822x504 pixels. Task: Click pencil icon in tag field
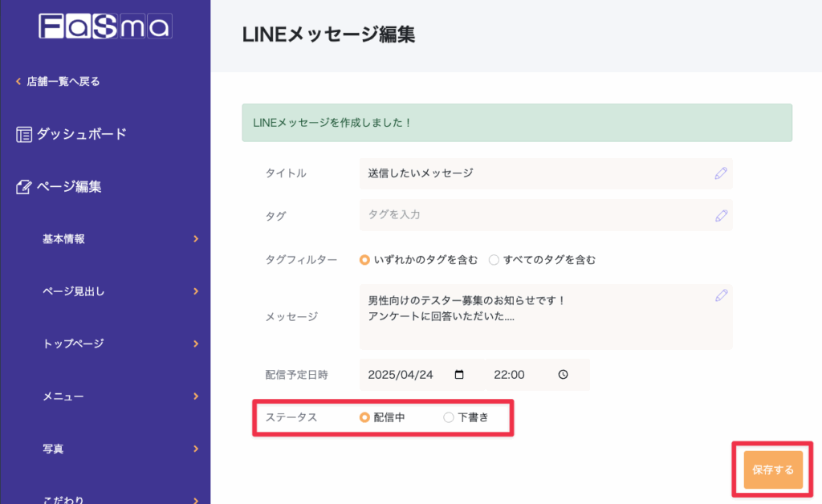pyautogui.click(x=721, y=215)
